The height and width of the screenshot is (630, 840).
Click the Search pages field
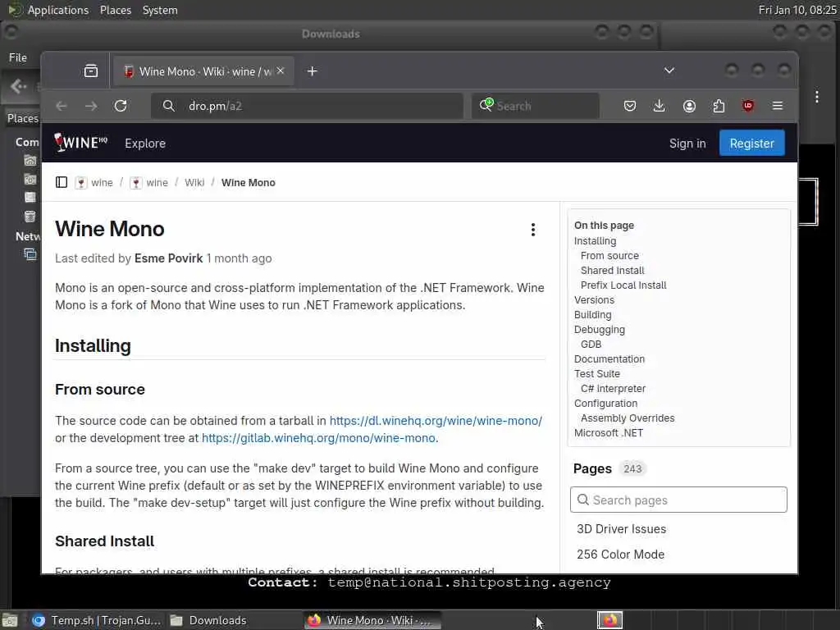tap(678, 500)
